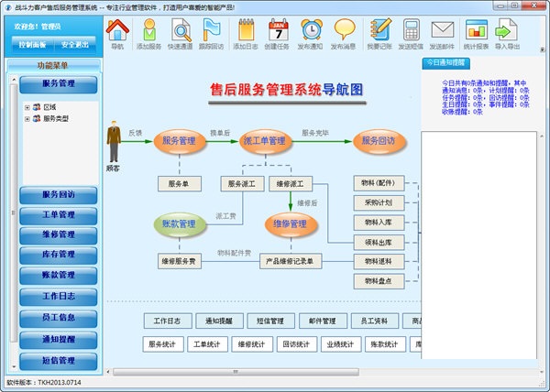Open the 通知提醒 sidebar menu
The width and height of the screenshot is (550, 392).
pyautogui.click(x=59, y=340)
